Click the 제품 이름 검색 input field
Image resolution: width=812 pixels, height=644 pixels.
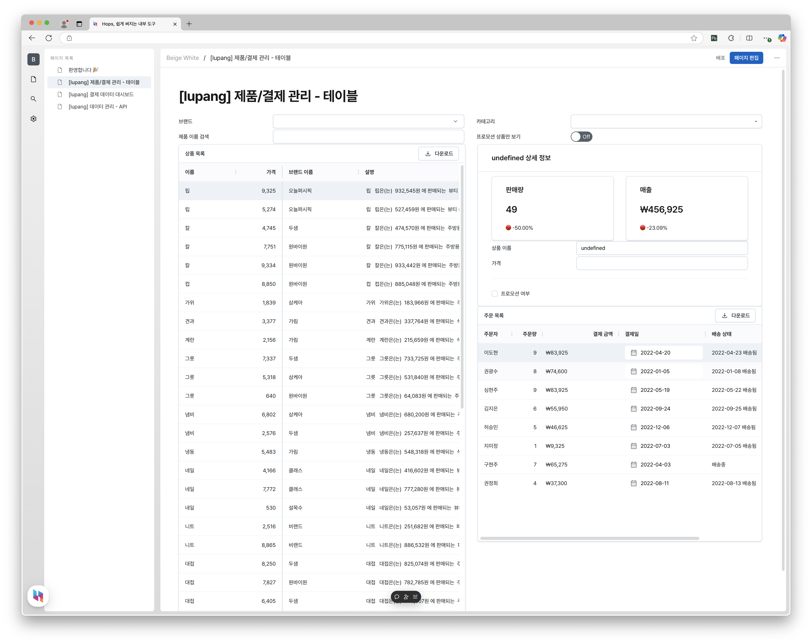[x=368, y=137]
